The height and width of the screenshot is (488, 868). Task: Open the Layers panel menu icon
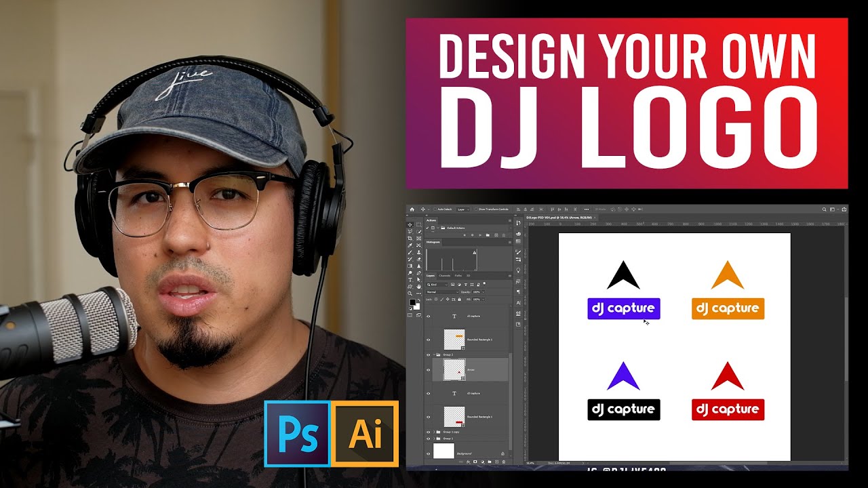click(x=510, y=276)
